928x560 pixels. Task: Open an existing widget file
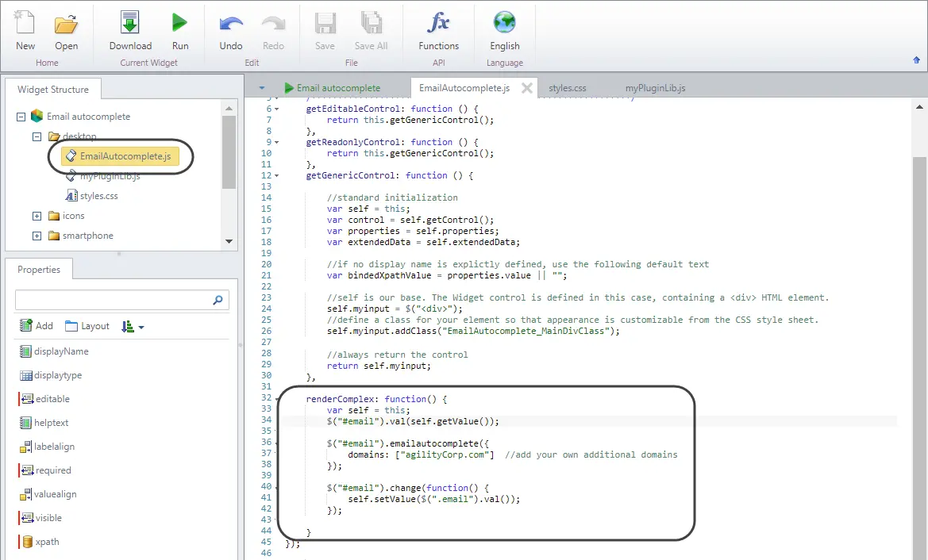(x=67, y=31)
